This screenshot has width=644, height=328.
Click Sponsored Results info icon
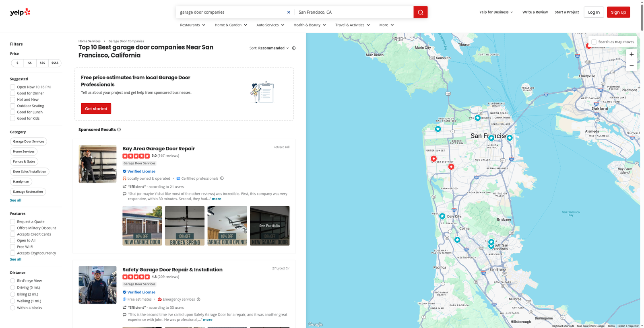[x=119, y=129]
